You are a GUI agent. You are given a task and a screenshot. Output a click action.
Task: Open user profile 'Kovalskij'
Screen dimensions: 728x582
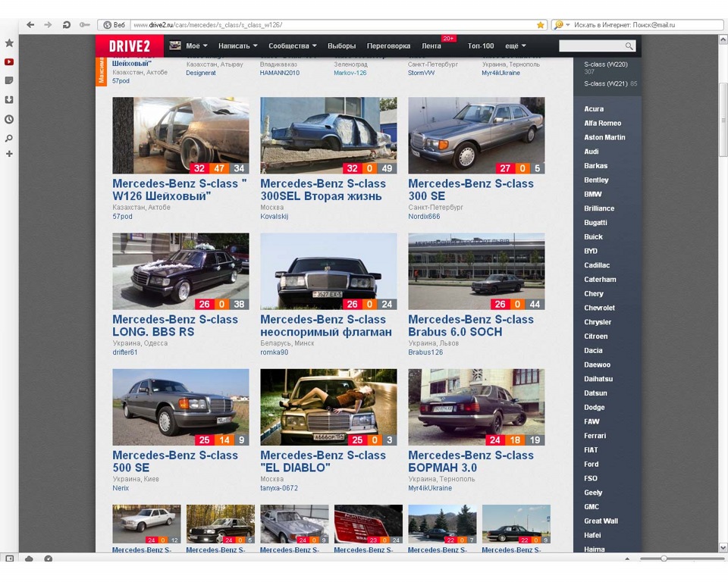[x=274, y=216]
